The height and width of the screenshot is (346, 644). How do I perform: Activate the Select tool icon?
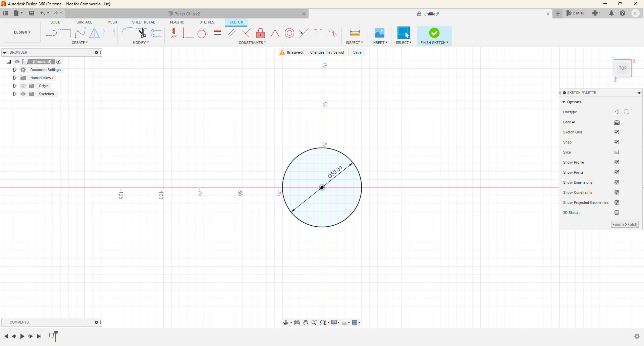pyautogui.click(x=404, y=33)
